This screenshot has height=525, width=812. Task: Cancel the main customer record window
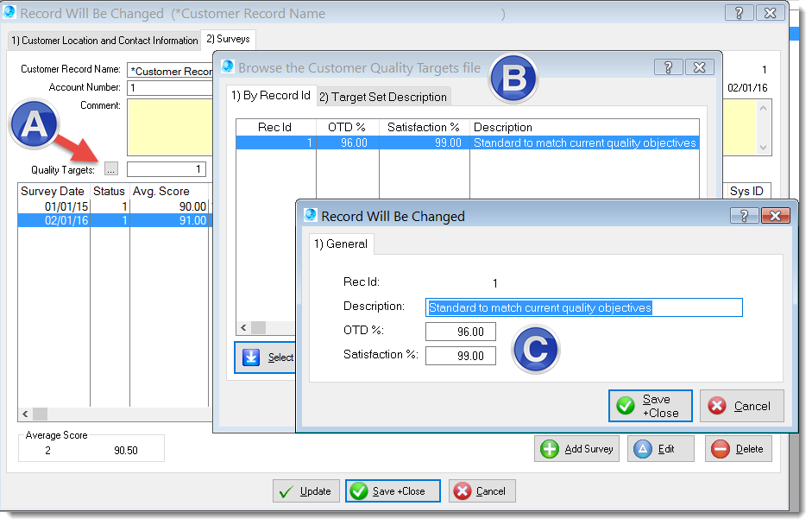click(482, 491)
